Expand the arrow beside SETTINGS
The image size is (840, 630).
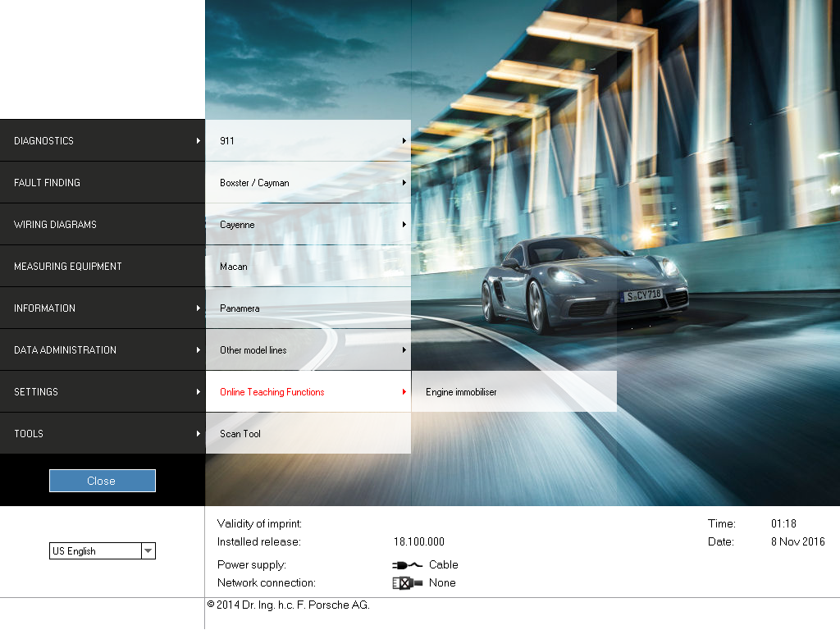pos(199,391)
